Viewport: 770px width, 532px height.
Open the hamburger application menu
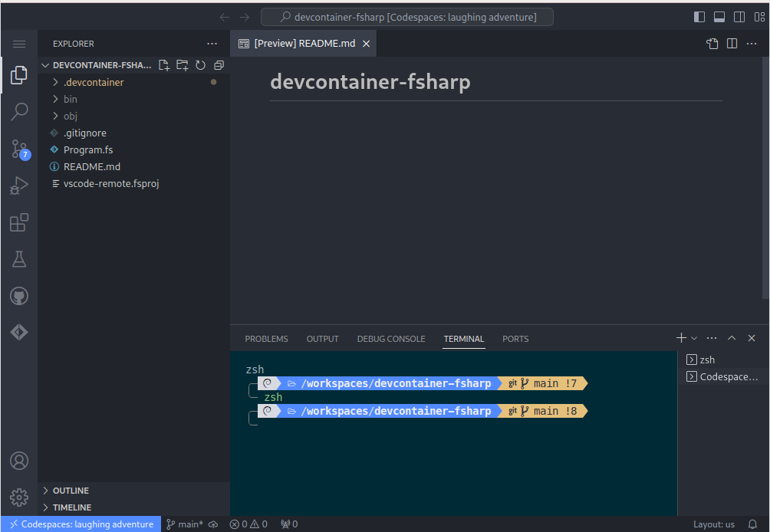point(19,44)
